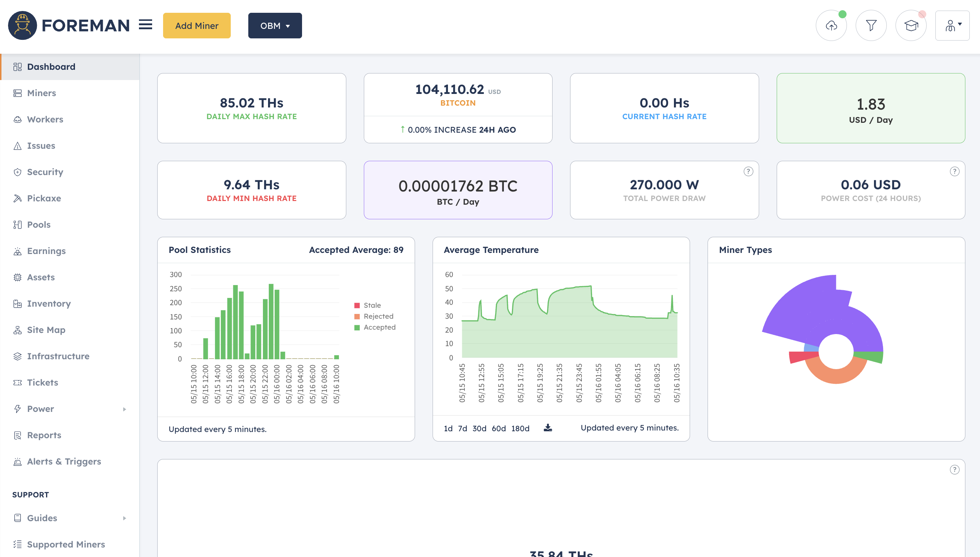Open the OBM dropdown

coord(275,26)
